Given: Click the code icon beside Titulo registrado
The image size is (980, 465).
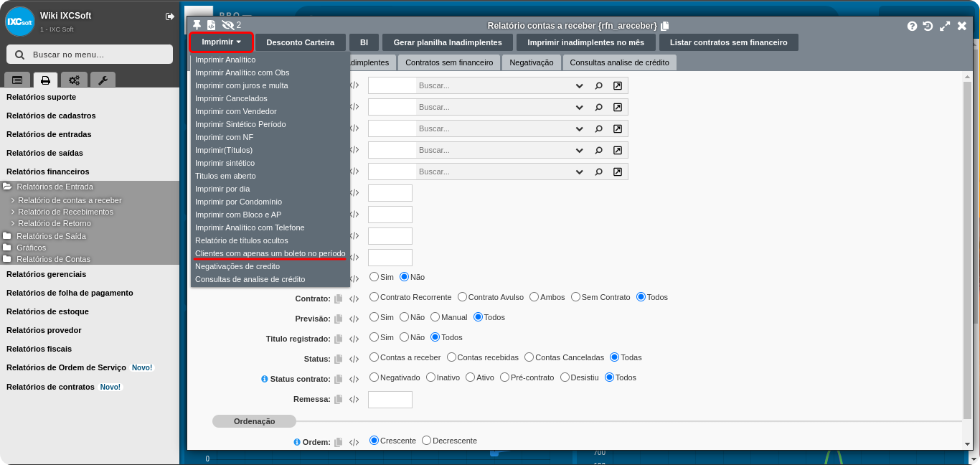Looking at the screenshot, I should (354, 339).
